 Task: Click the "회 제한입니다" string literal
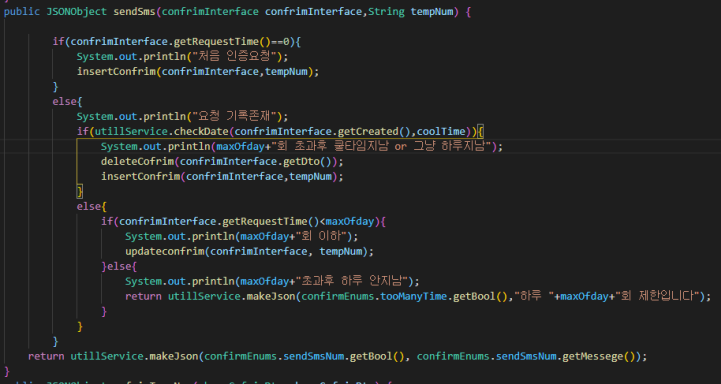point(658,296)
